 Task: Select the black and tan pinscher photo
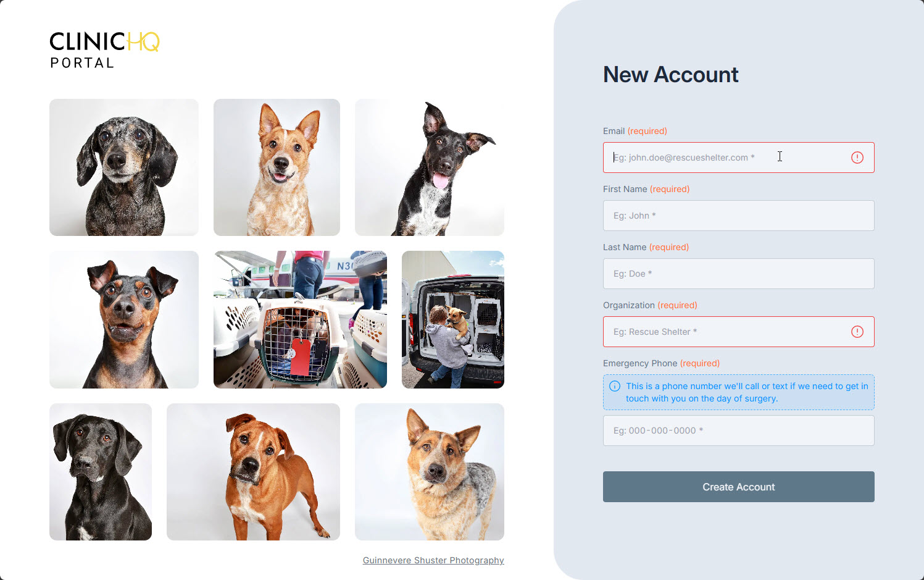124,319
